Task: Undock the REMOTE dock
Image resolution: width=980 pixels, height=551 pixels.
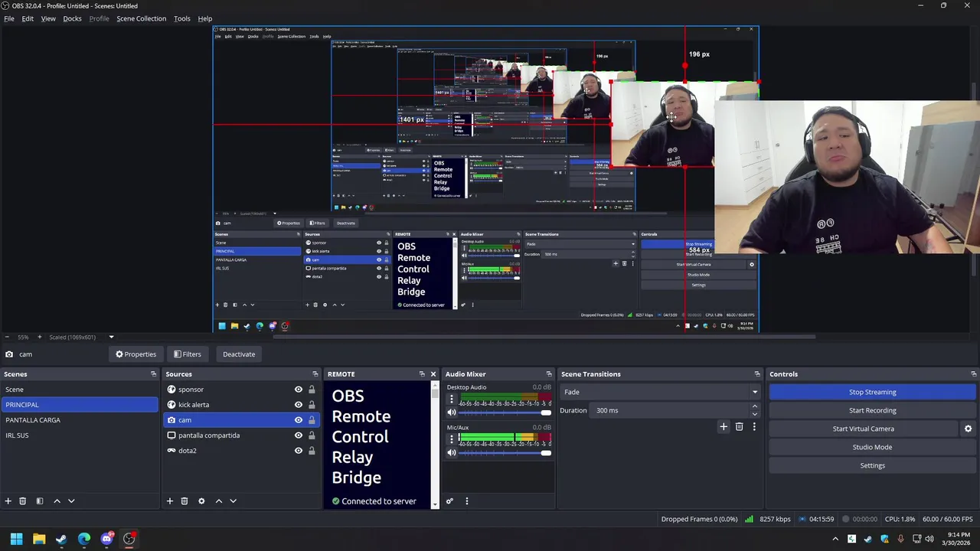Action: tap(422, 374)
